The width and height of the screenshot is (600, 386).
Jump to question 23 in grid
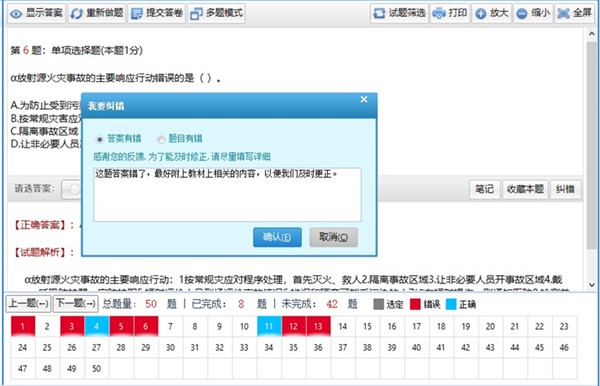point(564,326)
